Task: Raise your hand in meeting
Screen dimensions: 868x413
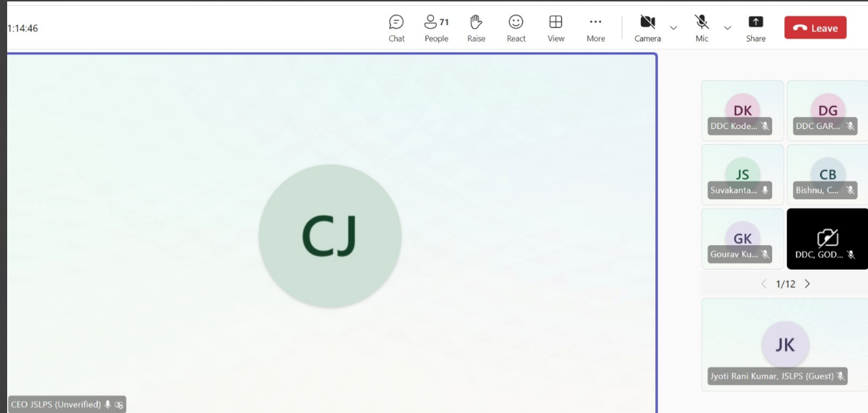Action: pos(476,28)
